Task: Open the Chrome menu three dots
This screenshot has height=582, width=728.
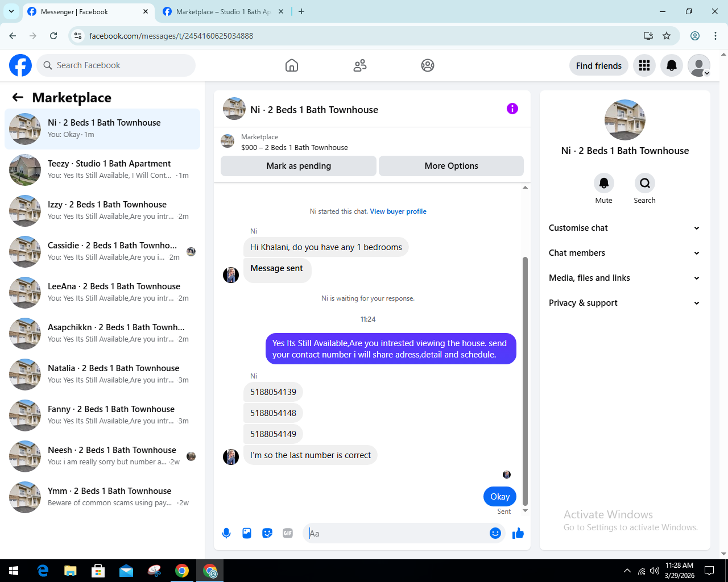Action: (x=715, y=36)
